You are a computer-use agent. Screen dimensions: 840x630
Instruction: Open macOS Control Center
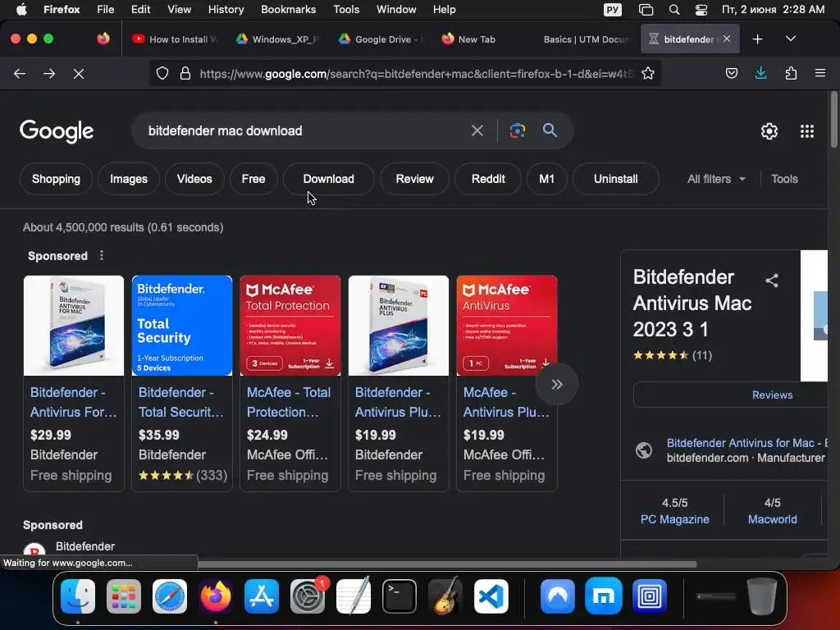click(x=701, y=10)
